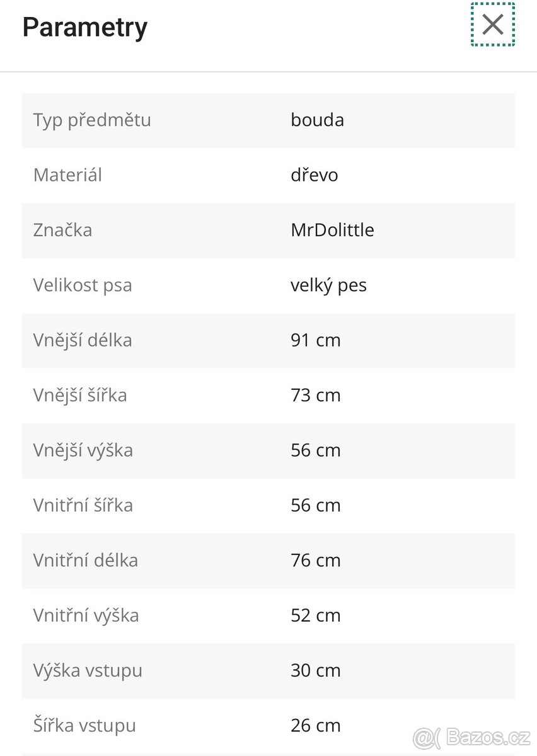
Task: Close the Parametry panel
Action: 493,25
